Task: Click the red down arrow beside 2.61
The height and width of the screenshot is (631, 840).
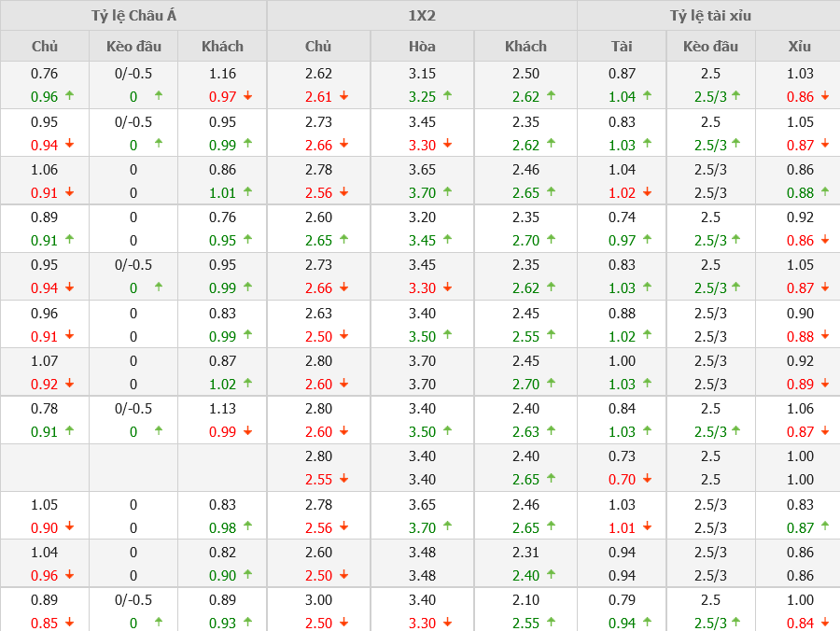Action: [343, 96]
